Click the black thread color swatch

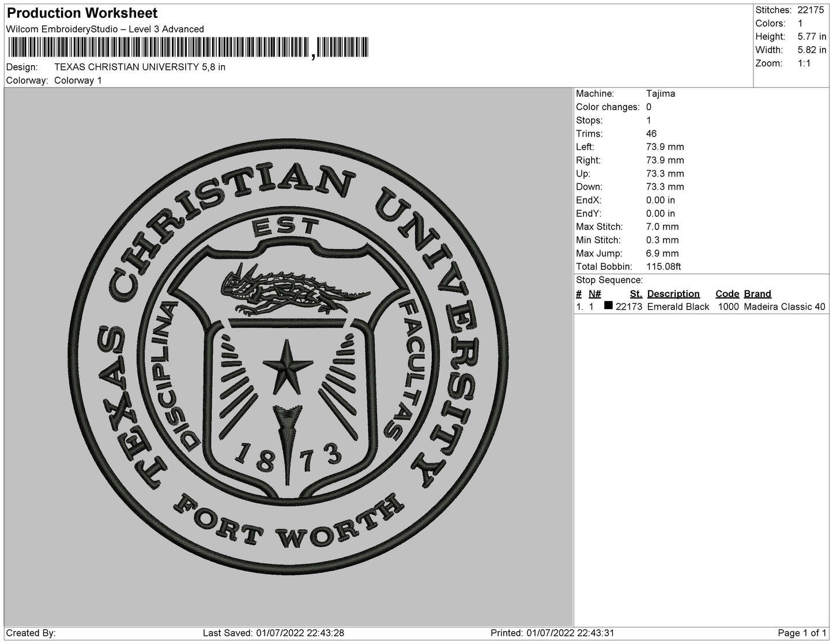coord(608,306)
